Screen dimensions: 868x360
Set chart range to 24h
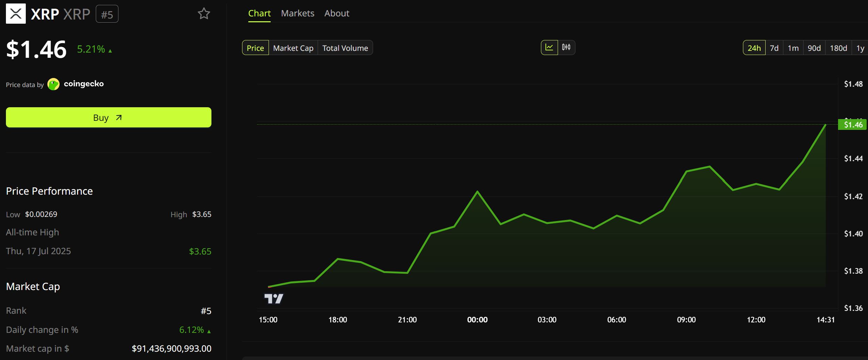(x=754, y=48)
